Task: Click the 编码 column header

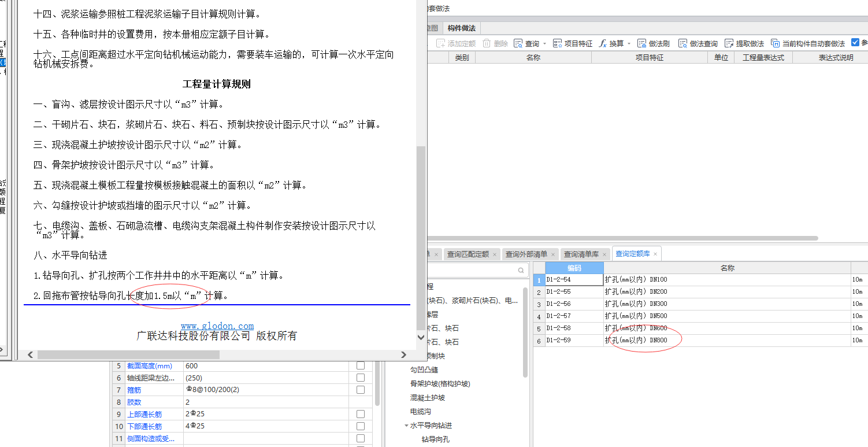Action: [574, 268]
